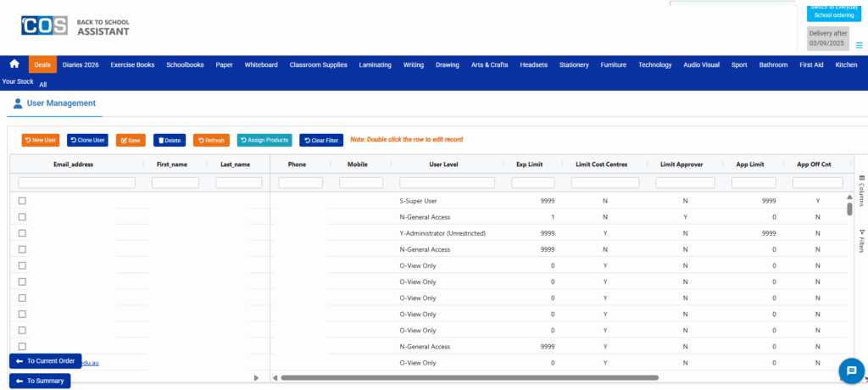Click Delivery after 03/09/2025 button
The height and width of the screenshot is (390, 868).
point(827,38)
